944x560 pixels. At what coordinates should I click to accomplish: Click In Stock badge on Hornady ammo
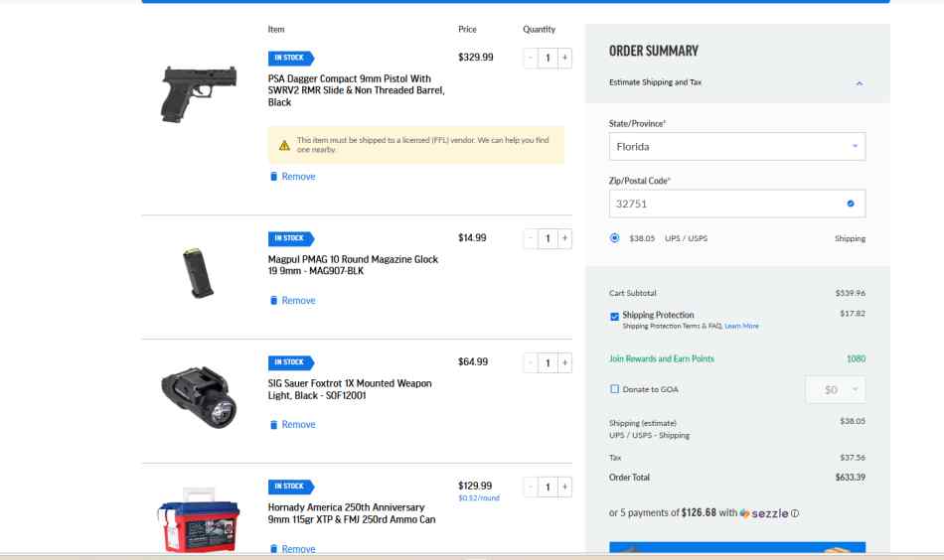click(291, 486)
